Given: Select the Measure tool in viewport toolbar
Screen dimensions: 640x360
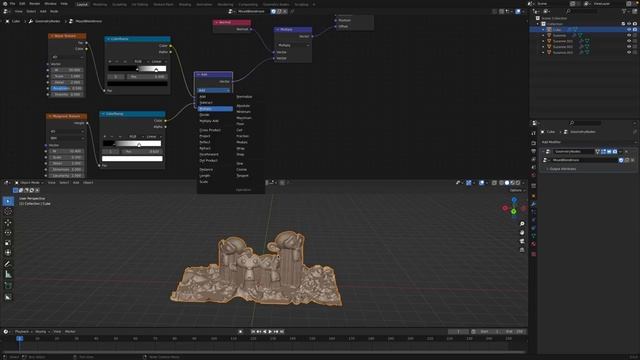Looking at the screenshot, I should coord(8,275).
